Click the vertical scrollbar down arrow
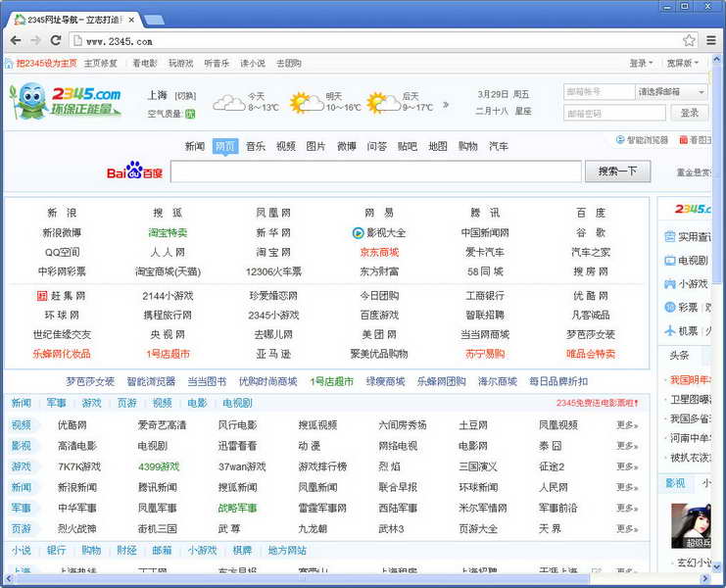The height and width of the screenshot is (588, 726). coord(717,565)
